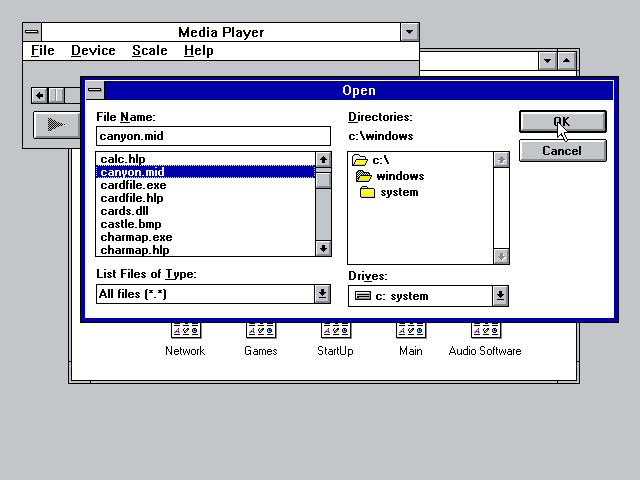Open the Audio Software program group icon
This screenshot has height=480, width=640.
pyautogui.click(x=486, y=331)
